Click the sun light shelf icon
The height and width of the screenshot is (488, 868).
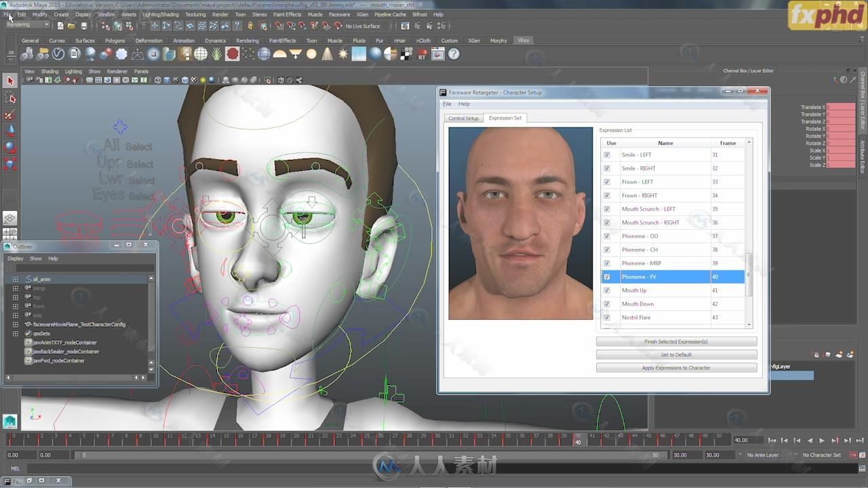(343, 54)
